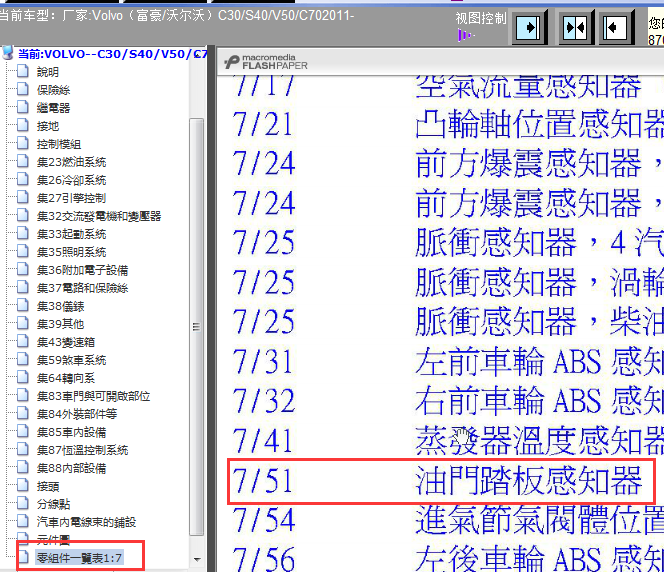Image resolution: width=664 pixels, height=572 pixels.
Task: Click the right-arrow view control button
Action: click(528, 28)
